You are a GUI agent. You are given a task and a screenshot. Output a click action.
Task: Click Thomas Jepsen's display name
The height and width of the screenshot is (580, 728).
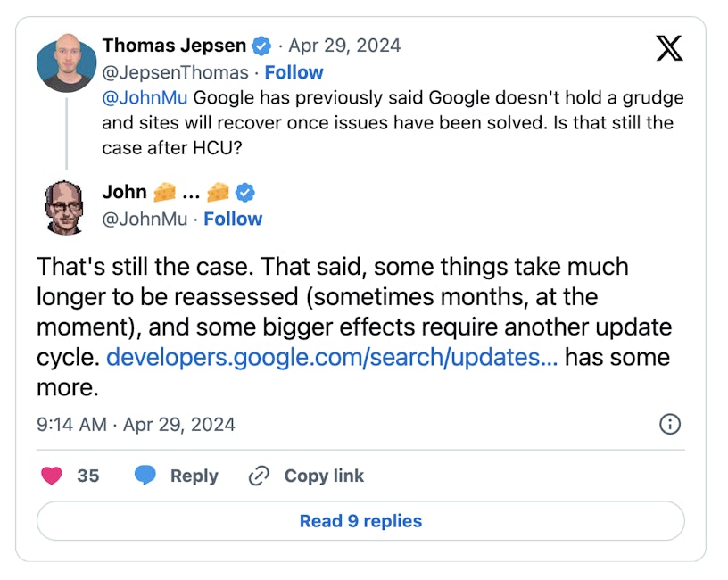pyautogui.click(x=174, y=46)
